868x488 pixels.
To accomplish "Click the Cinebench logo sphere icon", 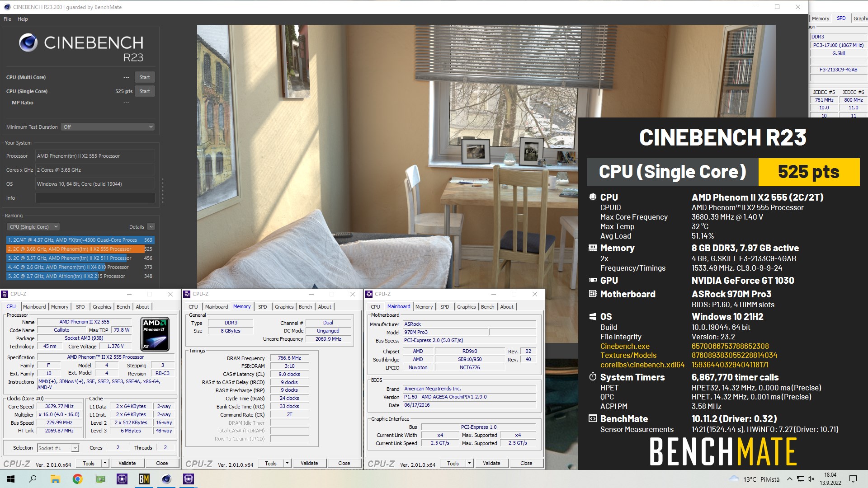I will point(28,42).
